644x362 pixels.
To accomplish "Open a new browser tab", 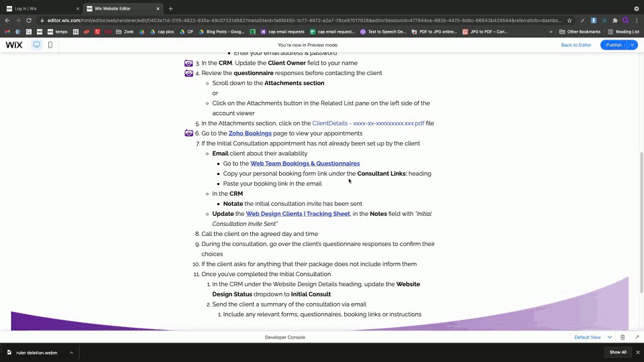I will [170, 9].
